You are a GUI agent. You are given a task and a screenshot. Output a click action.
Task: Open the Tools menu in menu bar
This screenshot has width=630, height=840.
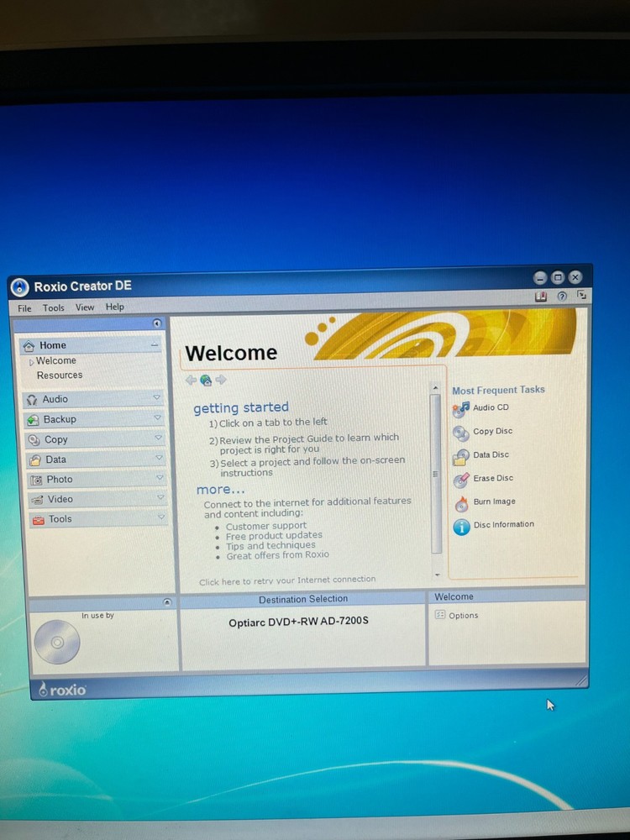54,308
